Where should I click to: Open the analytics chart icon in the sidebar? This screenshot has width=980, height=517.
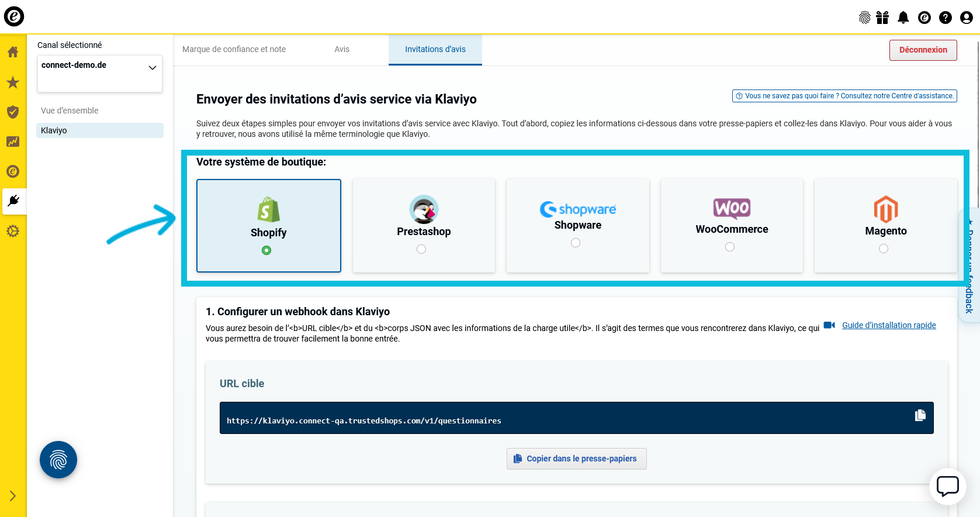coord(13,142)
